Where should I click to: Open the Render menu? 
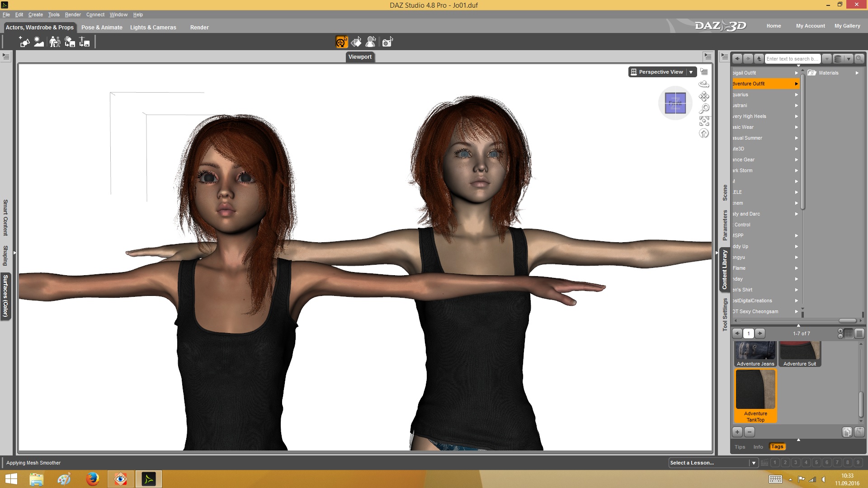[x=72, y=14]
